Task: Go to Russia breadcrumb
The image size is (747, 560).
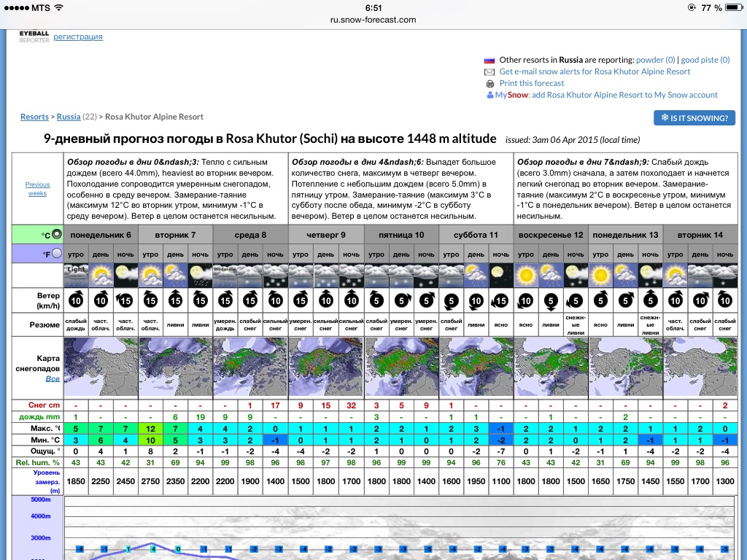Action: point(69,117)
